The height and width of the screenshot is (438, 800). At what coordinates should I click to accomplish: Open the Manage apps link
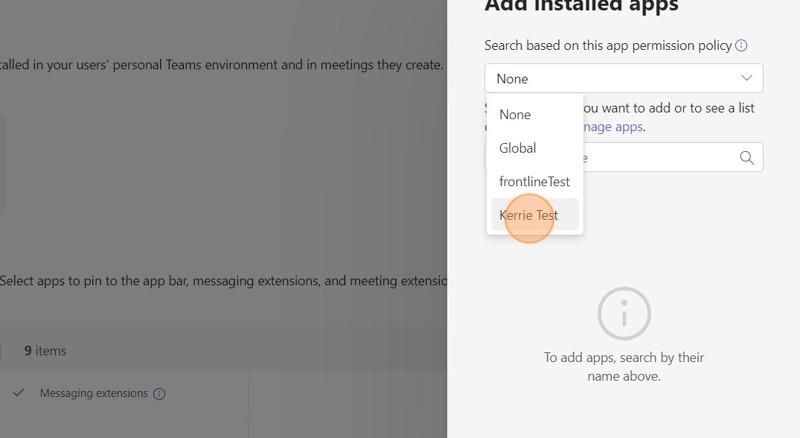(x=614, y=127)
